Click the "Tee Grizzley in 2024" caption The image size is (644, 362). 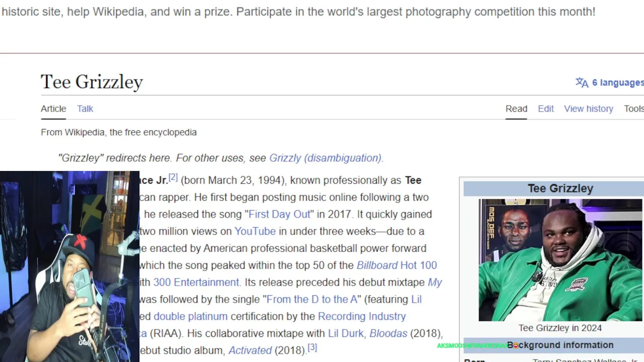(560, 328)
